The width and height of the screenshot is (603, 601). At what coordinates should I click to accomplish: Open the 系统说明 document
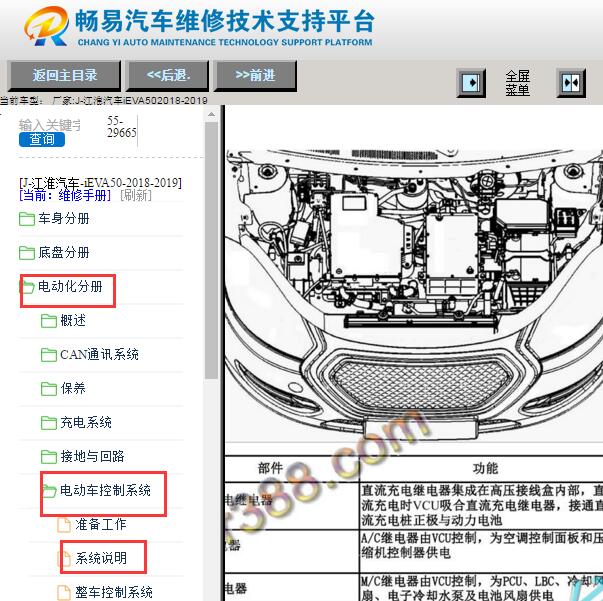coord(101,558)
